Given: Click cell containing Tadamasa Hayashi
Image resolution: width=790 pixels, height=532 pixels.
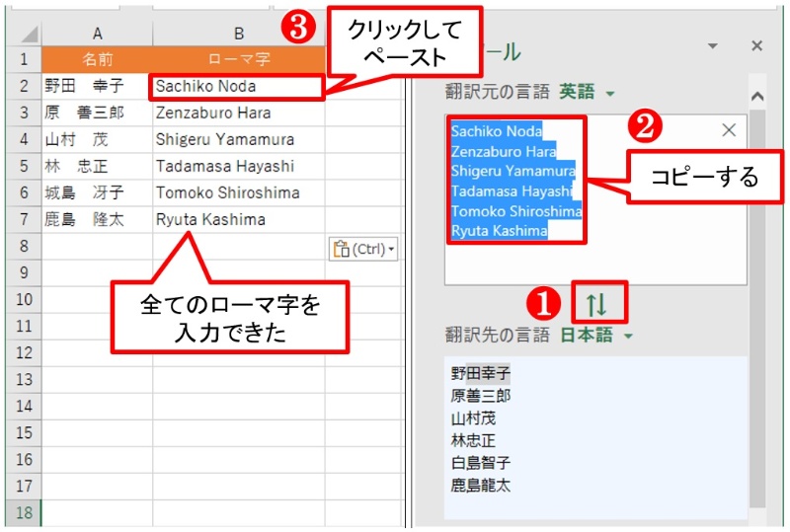Looking at the screenshot, I should pos(239,166).
